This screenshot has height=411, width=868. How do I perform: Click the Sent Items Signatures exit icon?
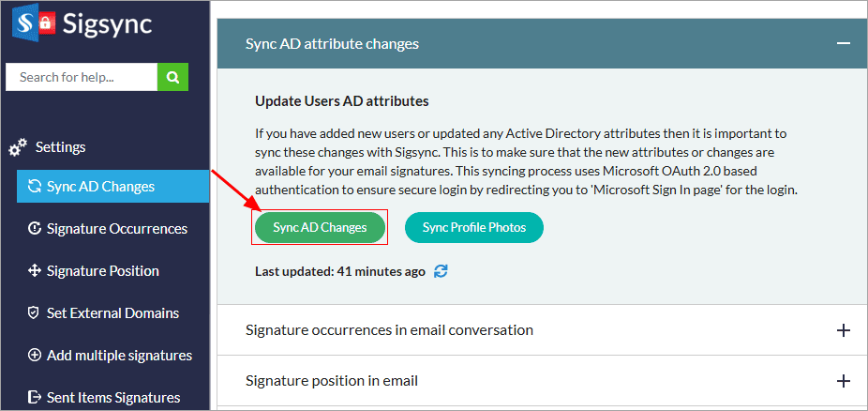pos(35,398)
